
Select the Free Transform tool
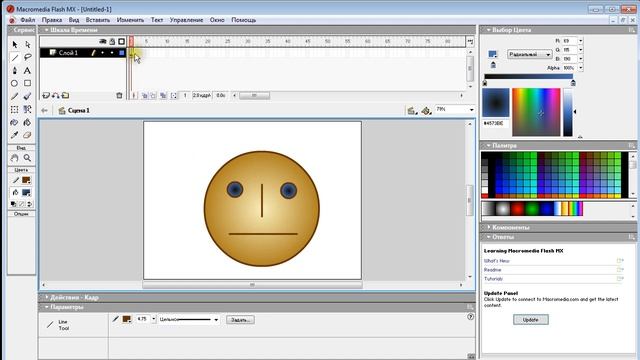tap(15, 109)
